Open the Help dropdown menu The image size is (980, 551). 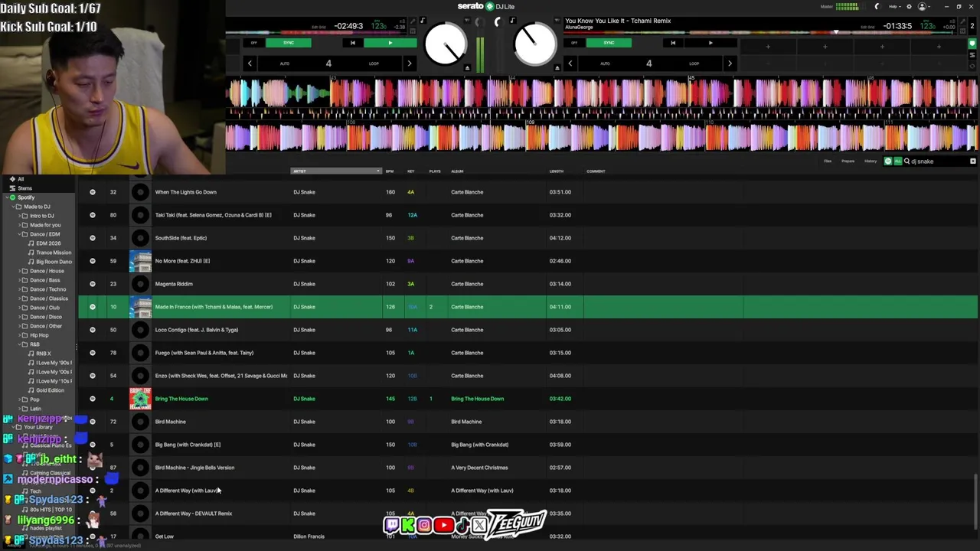895,7
